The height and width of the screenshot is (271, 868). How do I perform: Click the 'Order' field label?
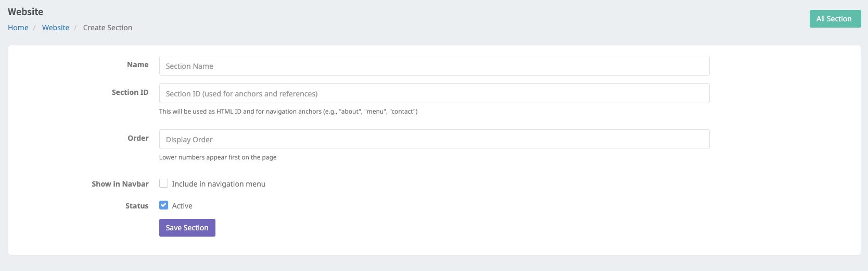pos(138,138)
